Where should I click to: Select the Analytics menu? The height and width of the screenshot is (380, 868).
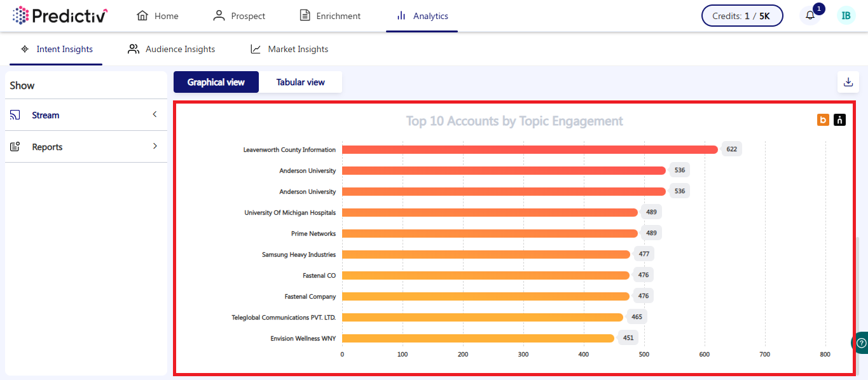point(422,16)
